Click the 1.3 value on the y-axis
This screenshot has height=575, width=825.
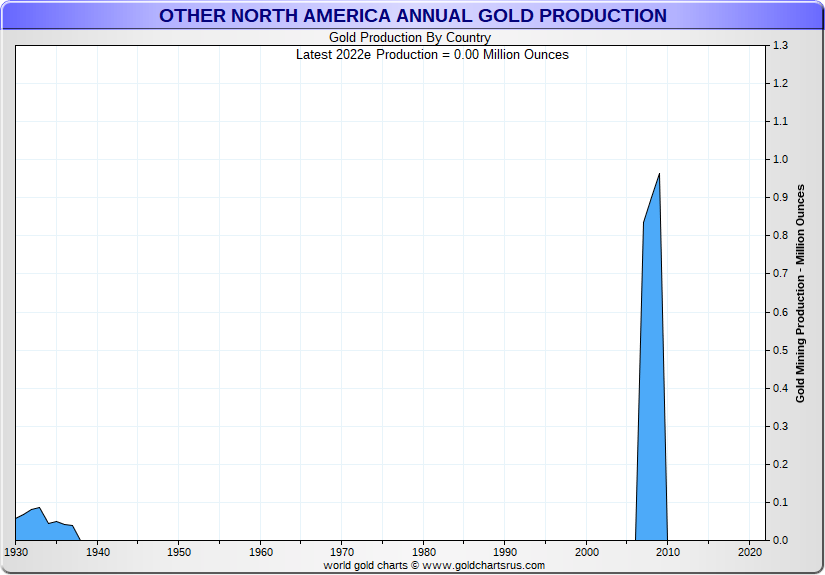tap(780, 46)
